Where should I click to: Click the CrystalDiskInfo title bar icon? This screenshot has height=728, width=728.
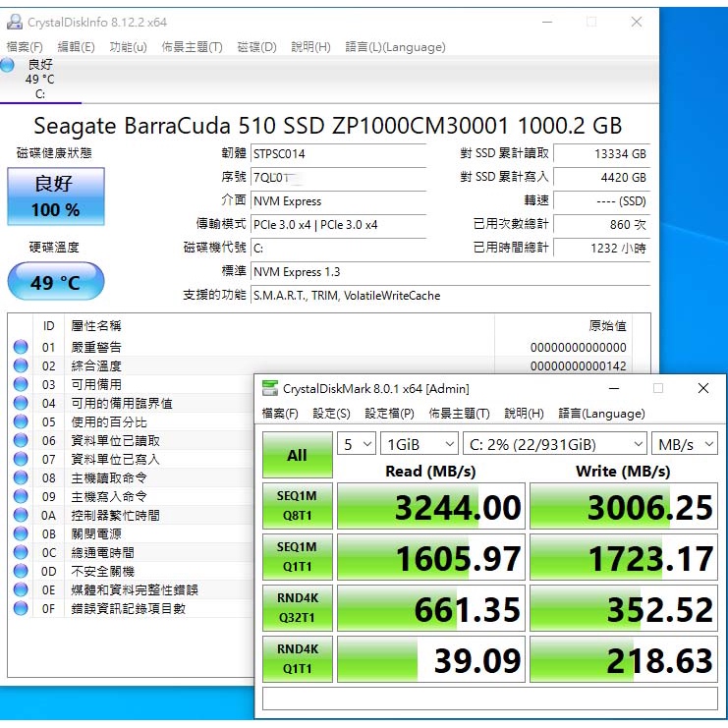click(15, 22)
